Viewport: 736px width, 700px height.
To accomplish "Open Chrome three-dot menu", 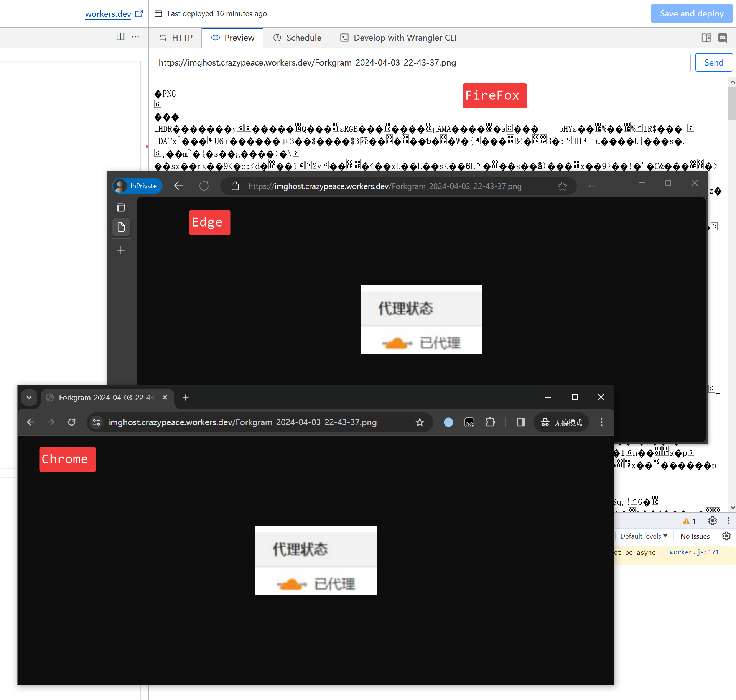I will click(601, 422).
